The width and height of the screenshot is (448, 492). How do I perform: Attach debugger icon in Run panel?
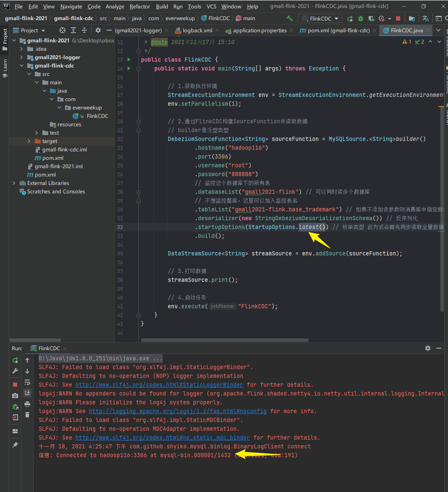click(x=15, y=407)
